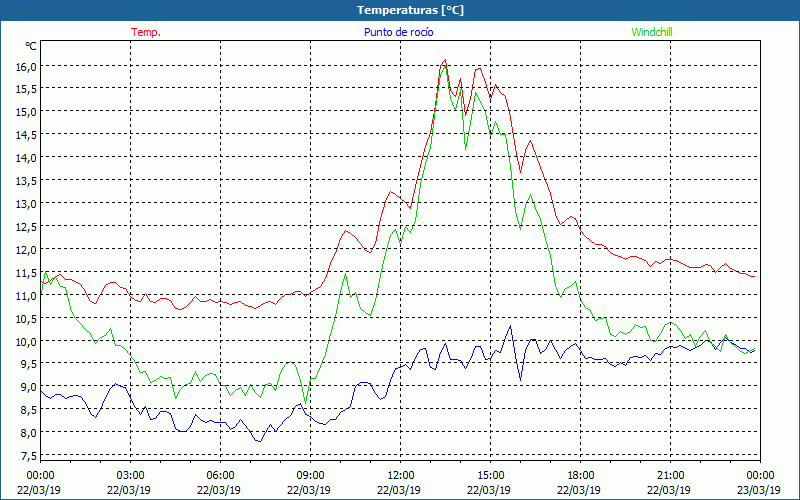Click the green windchill dip at 09:00
Viewport: 800px width, 500px height.
[306, 402]
